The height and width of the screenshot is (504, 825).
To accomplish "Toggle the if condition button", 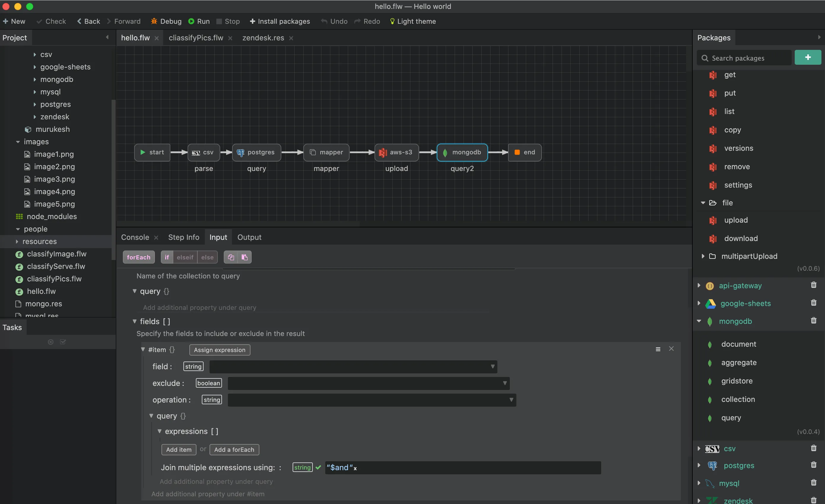I will click(x=167, y=257).
